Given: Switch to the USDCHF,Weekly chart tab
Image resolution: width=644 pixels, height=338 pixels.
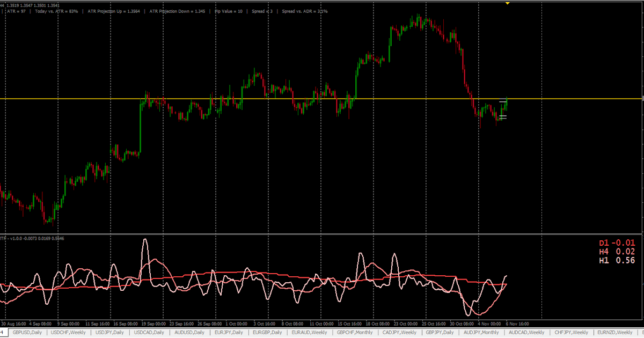Looking at the screenshot, I should (68, 333).
